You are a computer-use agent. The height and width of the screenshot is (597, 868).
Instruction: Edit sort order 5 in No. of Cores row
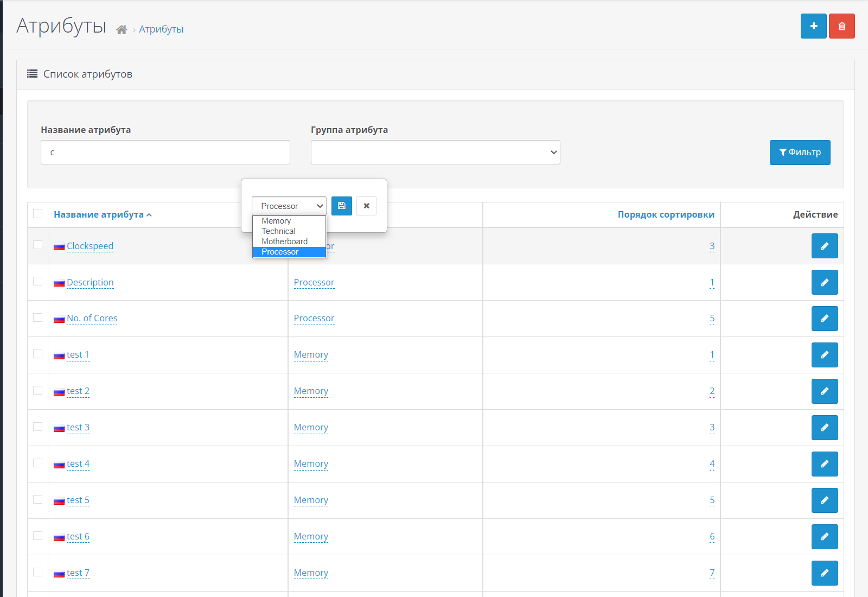click(x=712, y=318)
